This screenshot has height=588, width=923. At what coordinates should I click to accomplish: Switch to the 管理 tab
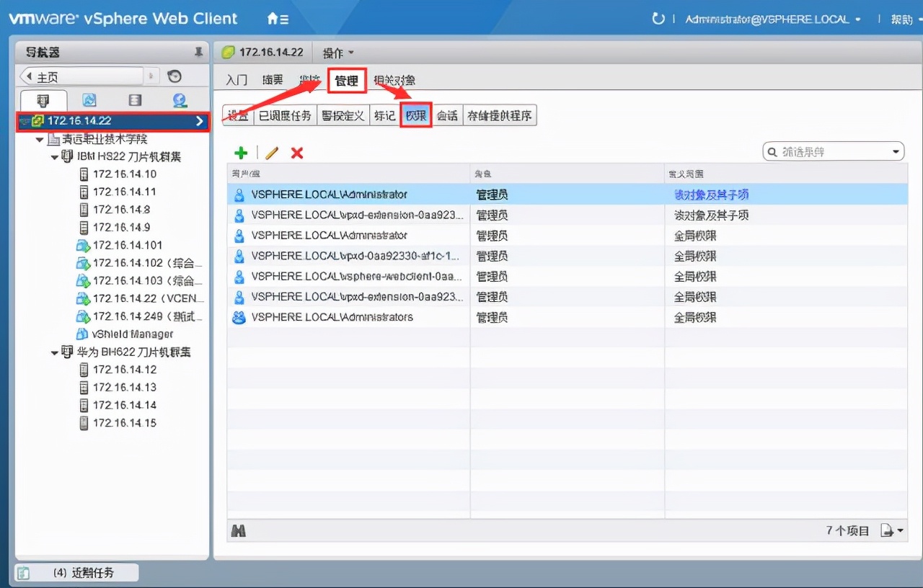click(x=347, y=81)
